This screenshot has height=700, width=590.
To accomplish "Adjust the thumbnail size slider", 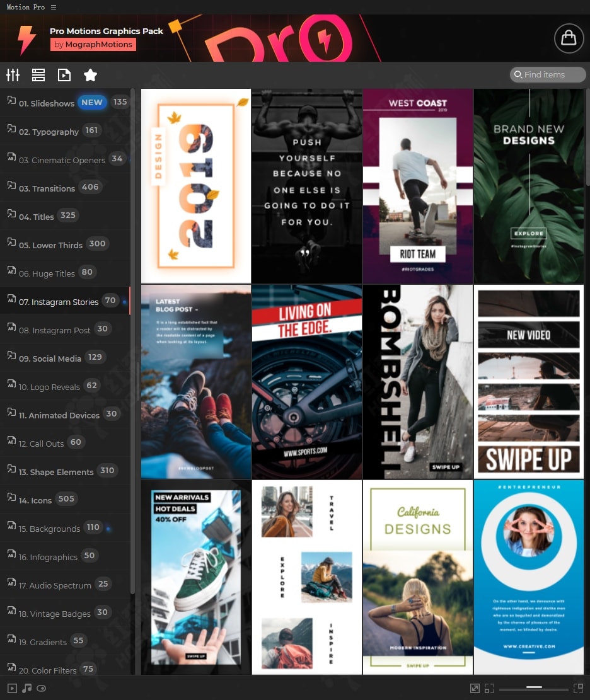I will coord(534,687).
